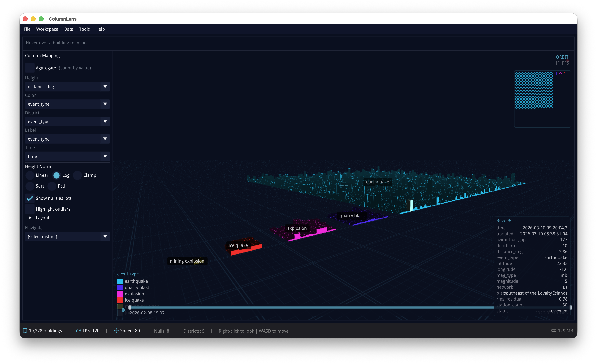This screenshot has height=364, width=597.
Task: Click the memory usage icon
Action: click(554, 331)
